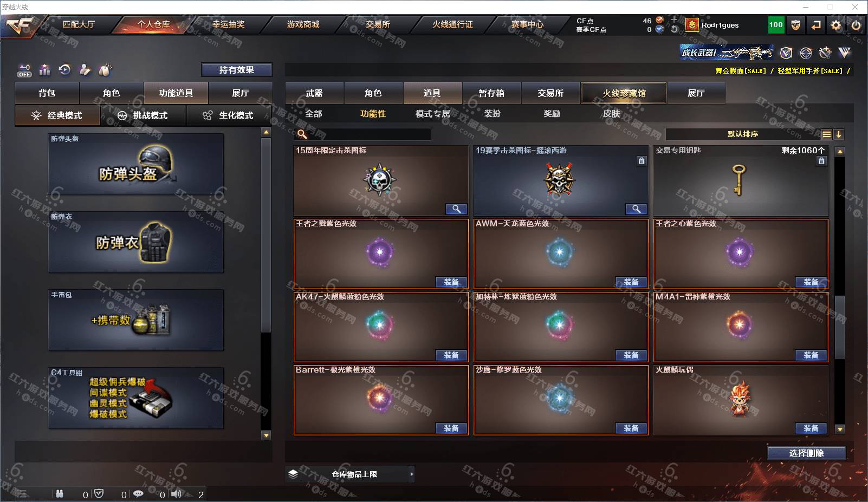This screenshot has width=868, height=502.
Task: Click trash icon on 19赛季击杀图标 item
Action: [x=642, y=161]
